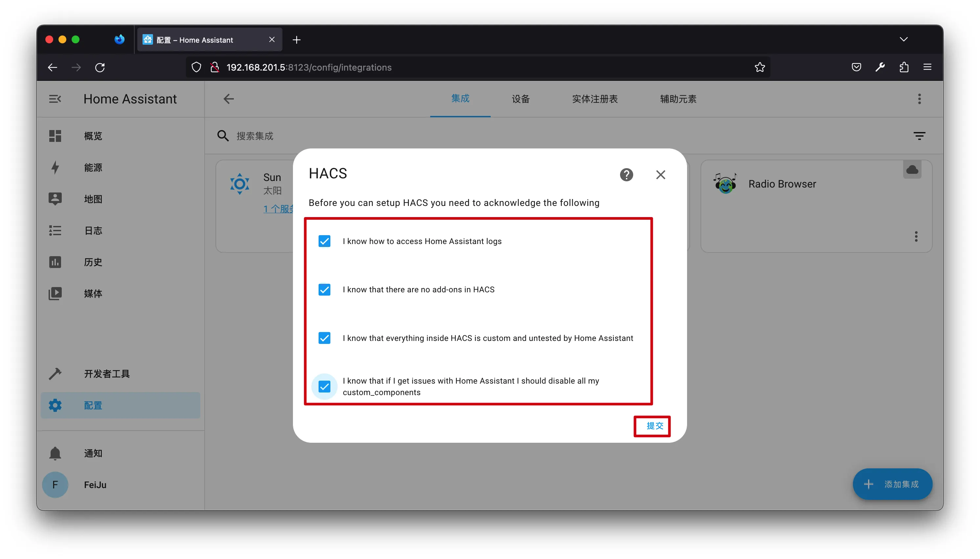Uncheck 'no add-ons in HACS' checkbox
Image resolution: width=980 pixels, height=559 pixels.
point(324,289)
